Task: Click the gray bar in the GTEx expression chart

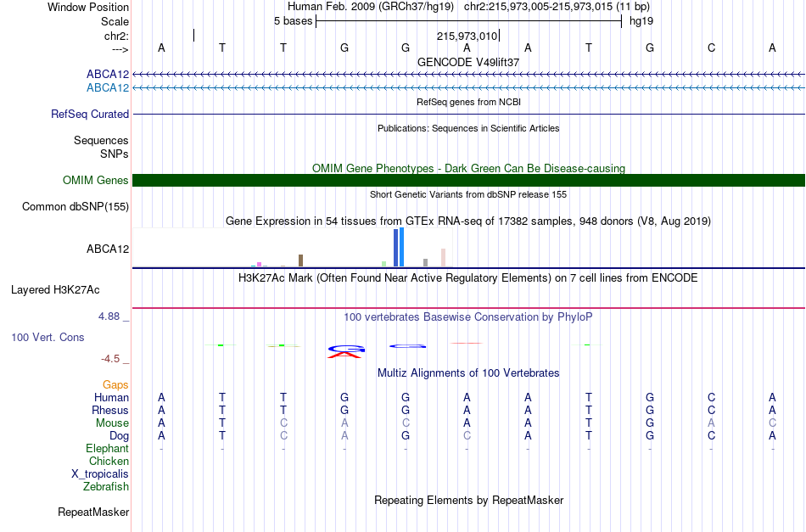Action: click(x=426, y=263)
